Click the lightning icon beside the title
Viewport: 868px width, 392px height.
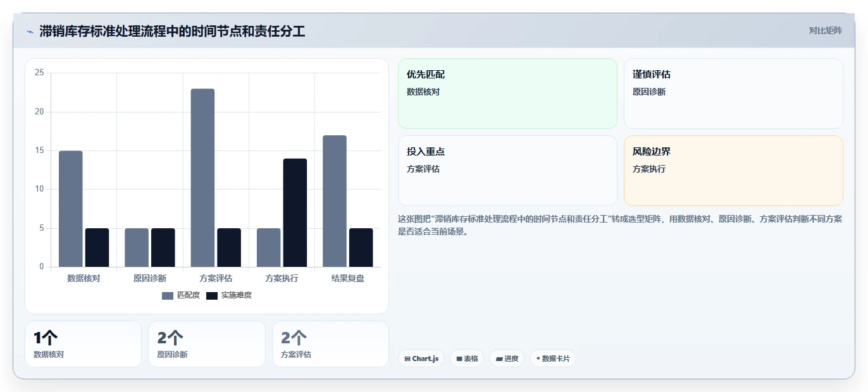pyautogui.click(x=30, y=32)
